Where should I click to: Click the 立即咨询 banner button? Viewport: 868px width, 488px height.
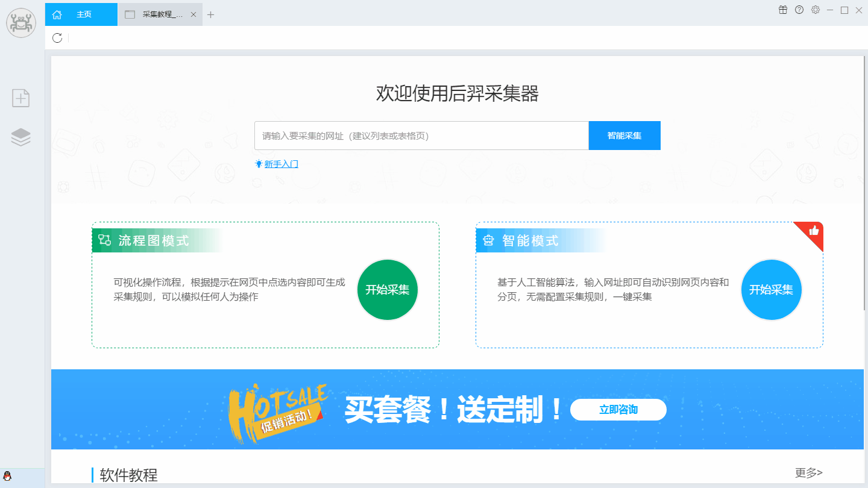(618, 410)
